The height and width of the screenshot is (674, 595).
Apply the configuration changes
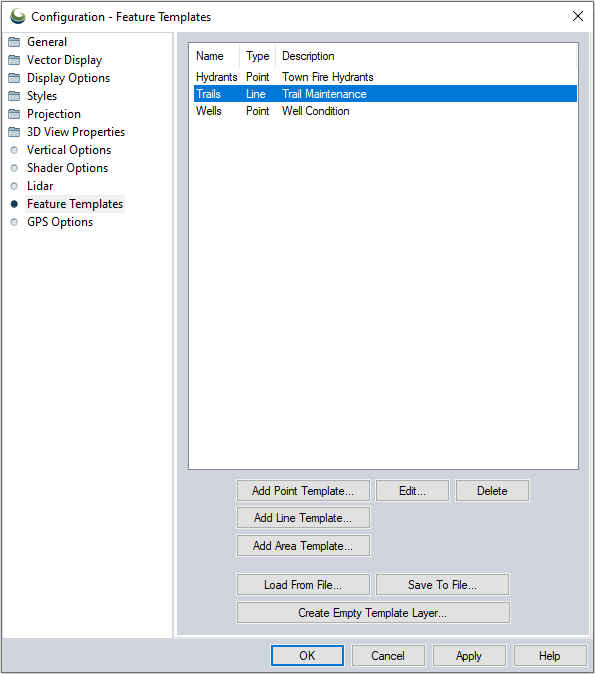(x=469, y=656)
